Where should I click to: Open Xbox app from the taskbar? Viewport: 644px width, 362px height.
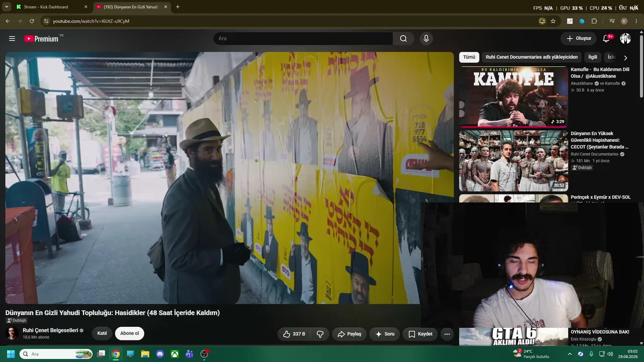tap(175, 354)
